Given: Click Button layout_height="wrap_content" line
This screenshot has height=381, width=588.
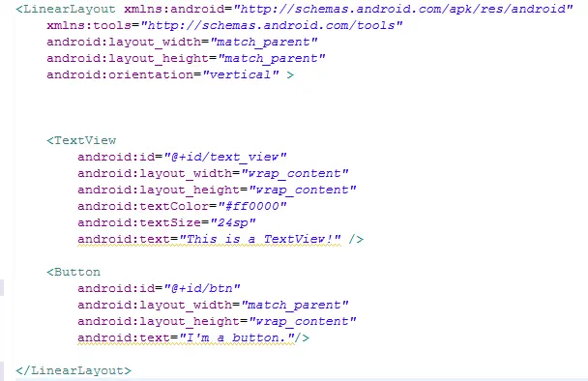Looking at the screenshot, I should (217, 321).
